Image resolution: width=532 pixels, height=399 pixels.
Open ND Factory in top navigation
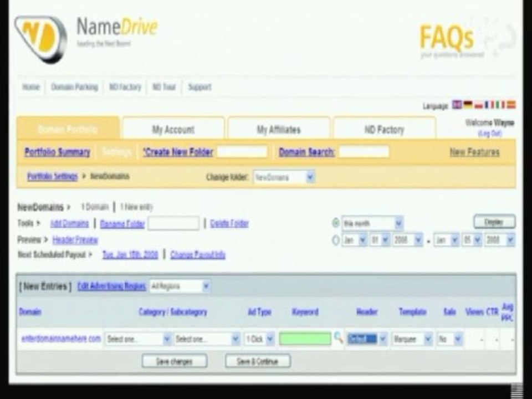[x=125, y=87]
